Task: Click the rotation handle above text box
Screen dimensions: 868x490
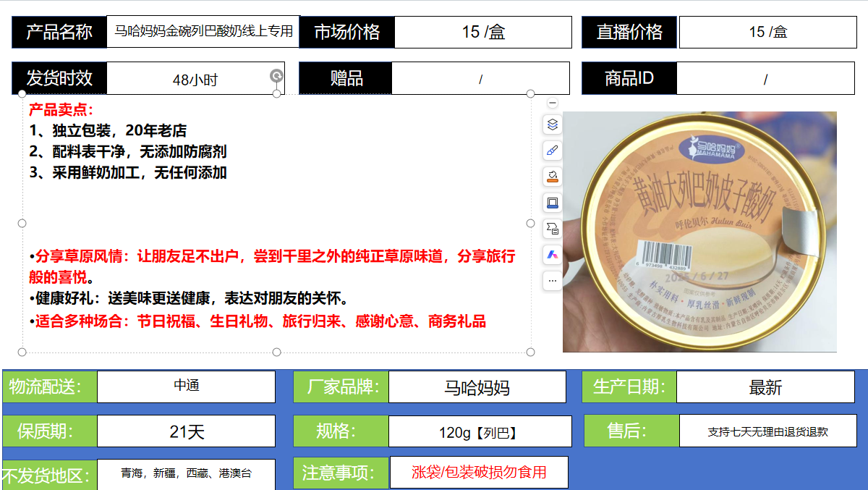Action: point(276,76)
